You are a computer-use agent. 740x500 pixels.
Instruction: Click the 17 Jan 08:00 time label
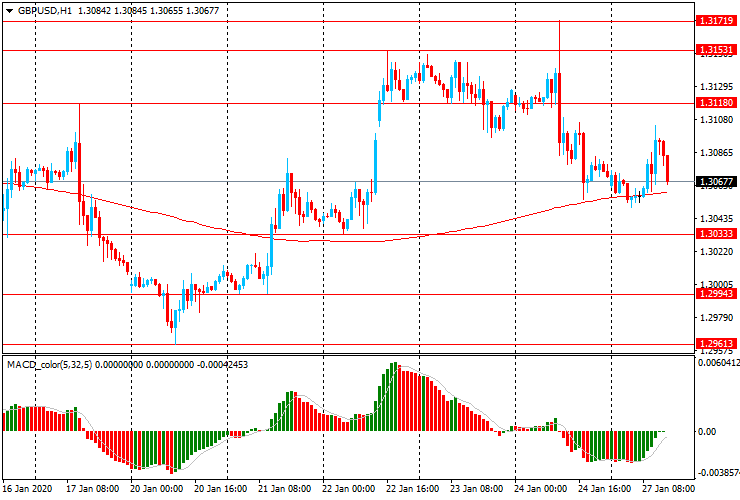coord(92,488)
